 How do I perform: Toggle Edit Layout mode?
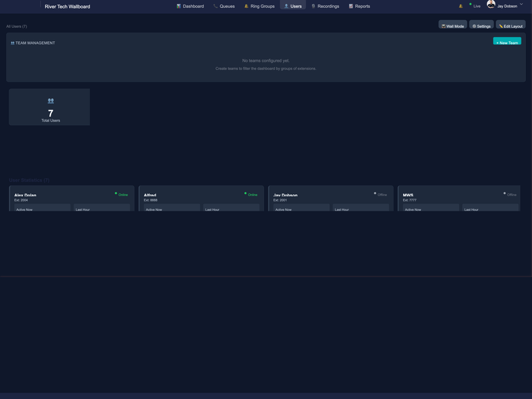pos(511,26)
